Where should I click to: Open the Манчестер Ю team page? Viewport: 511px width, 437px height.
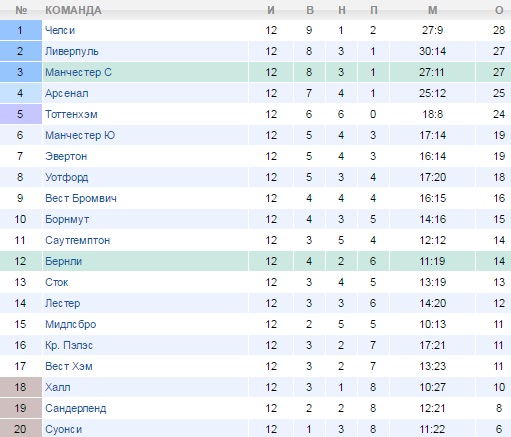pos(80,135)
